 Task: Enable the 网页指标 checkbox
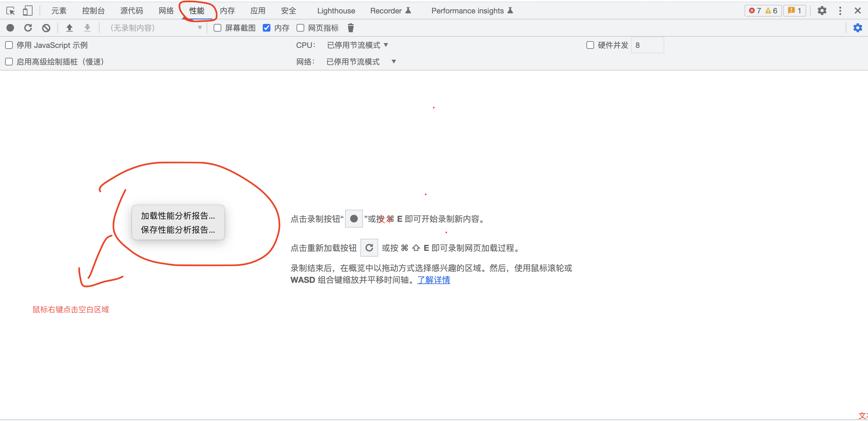pyautogui.click(x=300, y=28)
